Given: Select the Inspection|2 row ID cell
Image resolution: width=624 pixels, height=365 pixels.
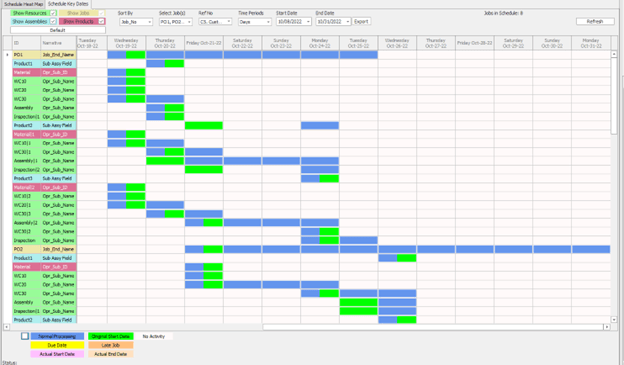Looking at the screenshot, I should (x=26, y=170).
